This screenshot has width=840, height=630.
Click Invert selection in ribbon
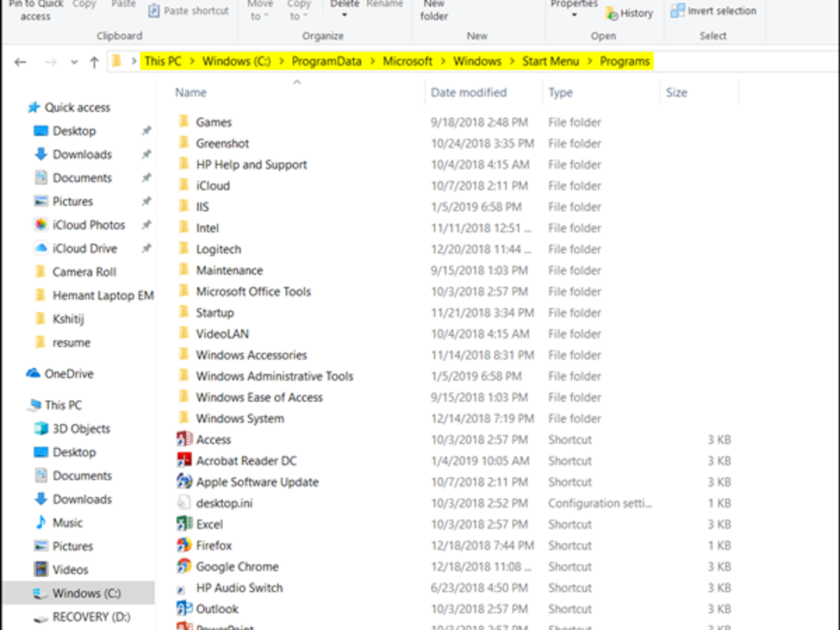[x=713, y=11]
